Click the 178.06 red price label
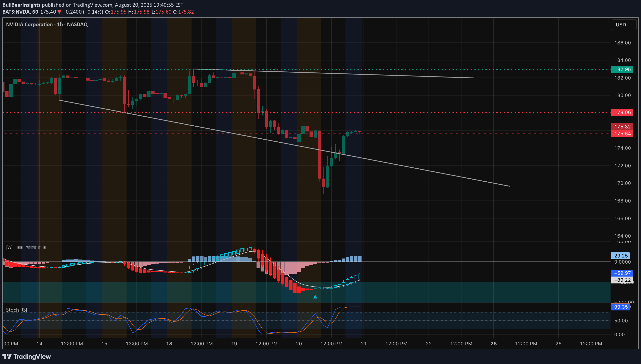641x364 pixels. click(622, 112)
